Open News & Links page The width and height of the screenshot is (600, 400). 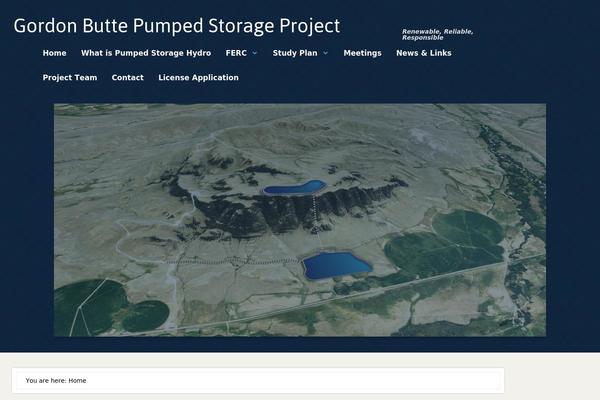423,53
